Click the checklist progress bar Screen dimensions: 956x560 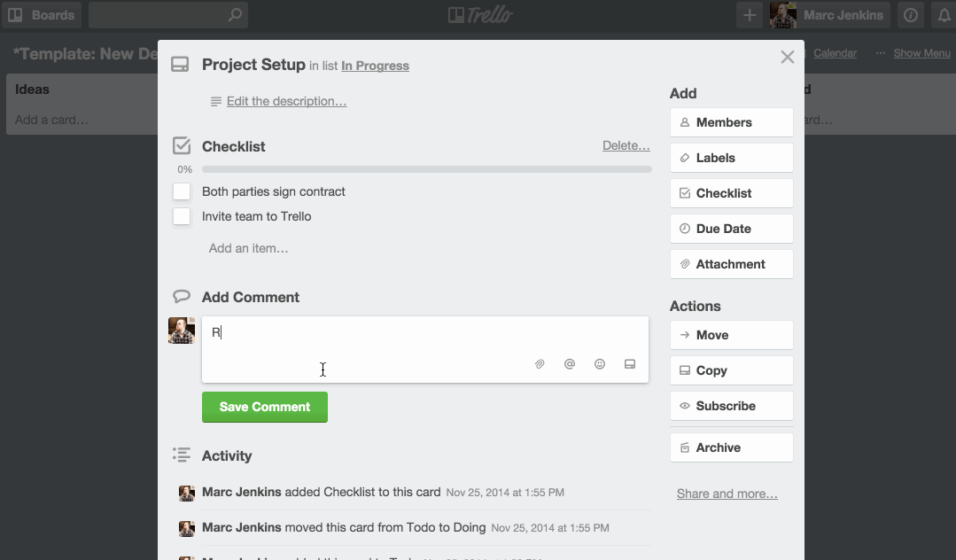click(426, 169)
